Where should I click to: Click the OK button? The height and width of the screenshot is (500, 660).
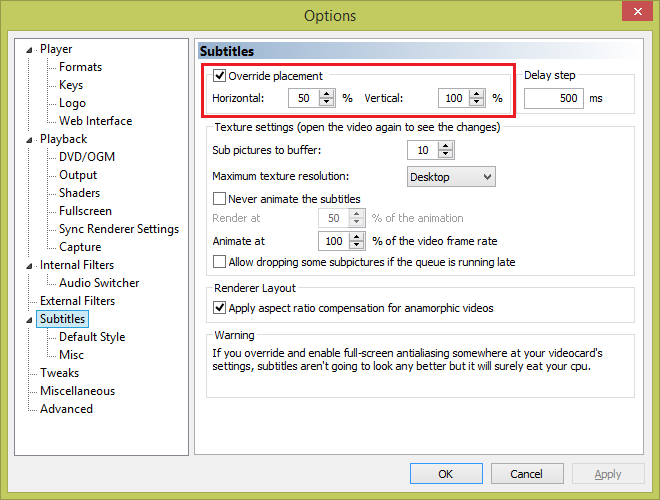(446, 474)
